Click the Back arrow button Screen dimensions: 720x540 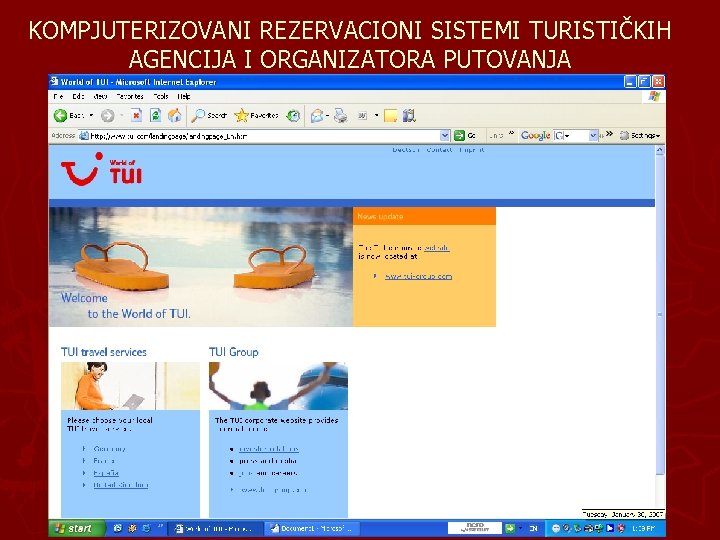(60, 115)
